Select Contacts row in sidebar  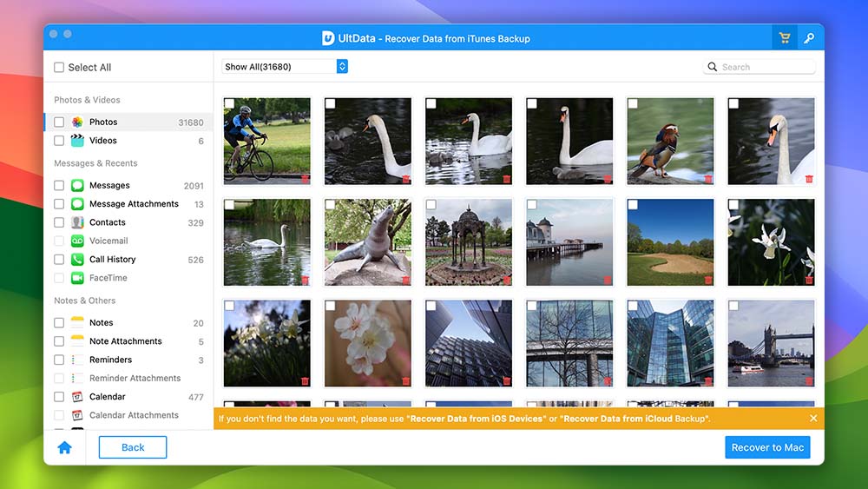[x=128, y=222]
